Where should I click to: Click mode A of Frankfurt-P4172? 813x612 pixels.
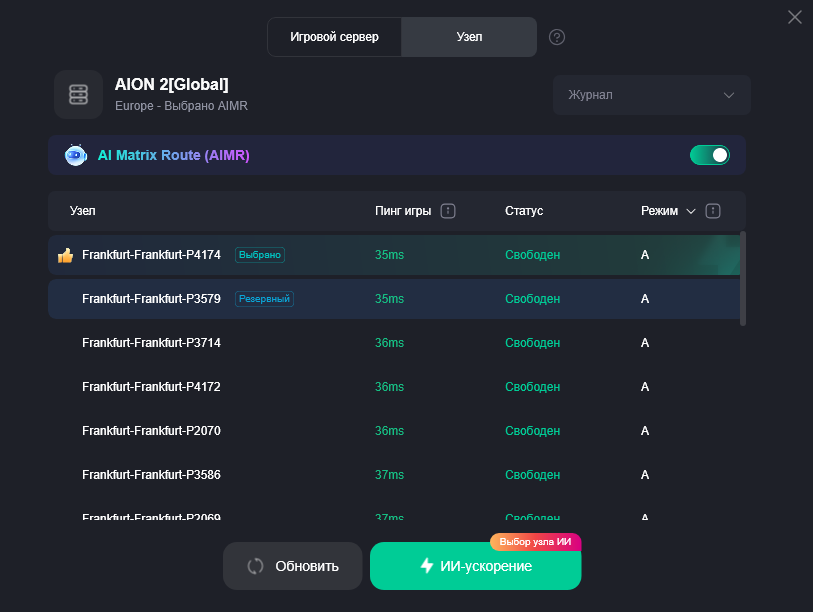tap(645, 387)
